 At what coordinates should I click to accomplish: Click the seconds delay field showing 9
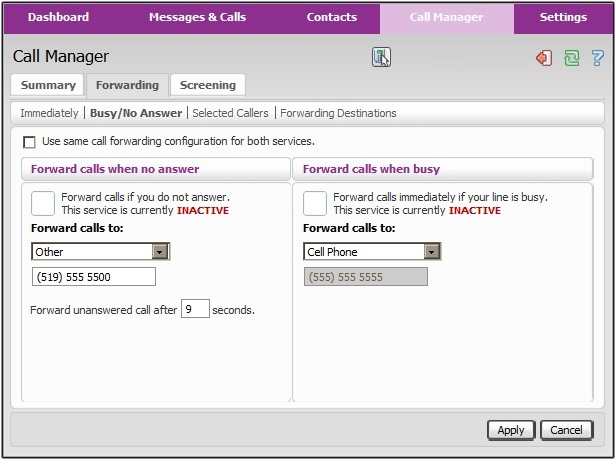click(x=195, y=309)
